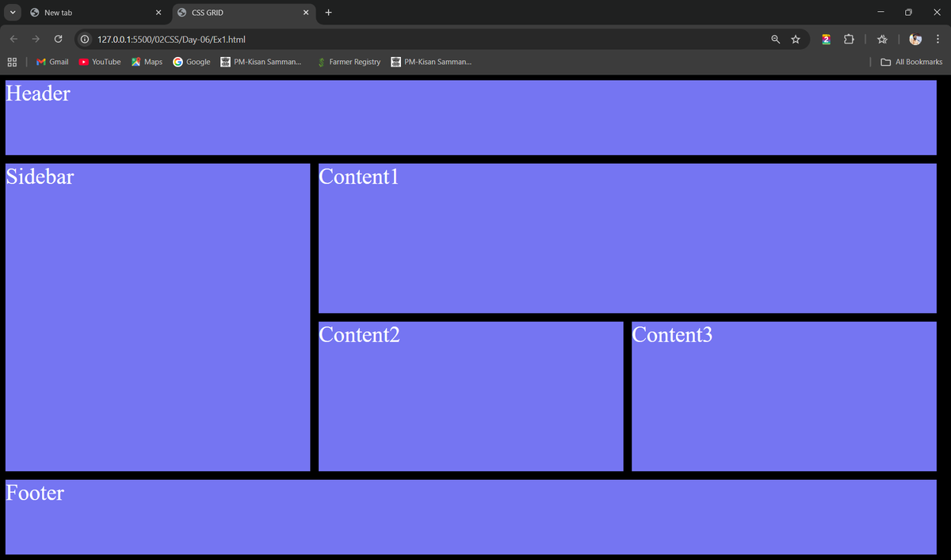Open the second PM-Kisan Samman bookmark
The height and width of the screenshot is (560, 951).
(x=431, y=62)
